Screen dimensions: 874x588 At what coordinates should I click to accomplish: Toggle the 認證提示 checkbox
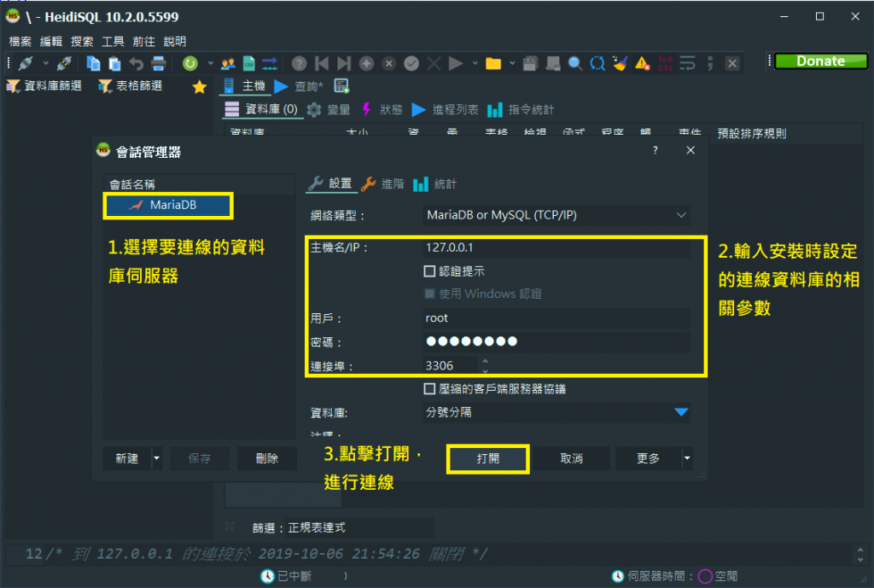pyautogui.click(x=429, y=271)
